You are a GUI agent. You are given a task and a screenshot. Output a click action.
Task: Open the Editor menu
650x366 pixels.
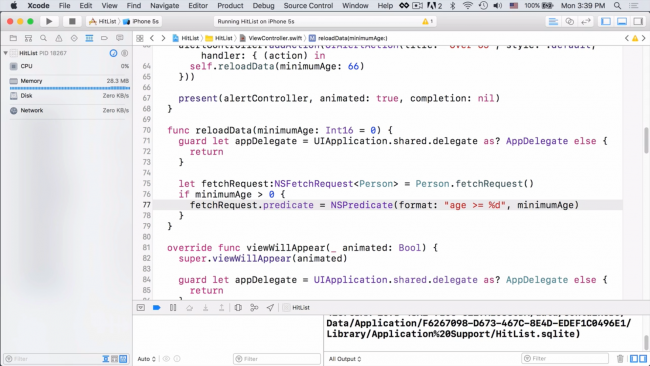point(198,5)
